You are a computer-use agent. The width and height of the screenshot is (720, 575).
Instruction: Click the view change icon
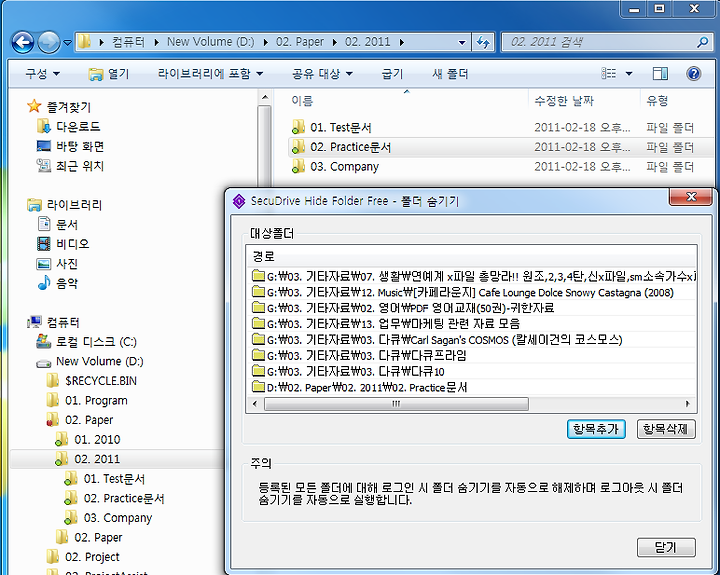[x=608, y=73]
